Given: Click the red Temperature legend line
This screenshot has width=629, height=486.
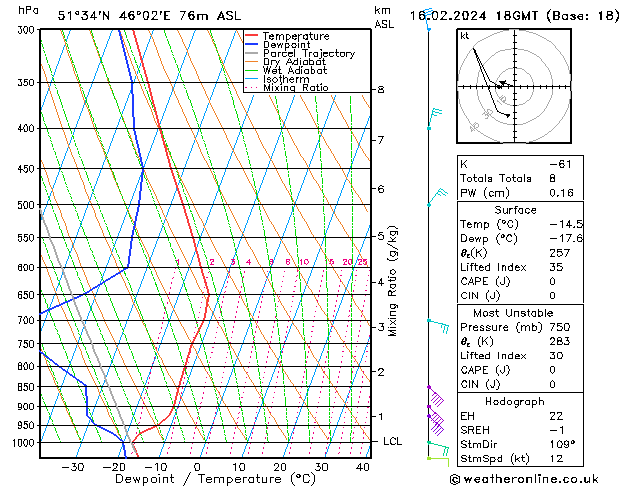Looking at the screenshot, I should (251, 36).
